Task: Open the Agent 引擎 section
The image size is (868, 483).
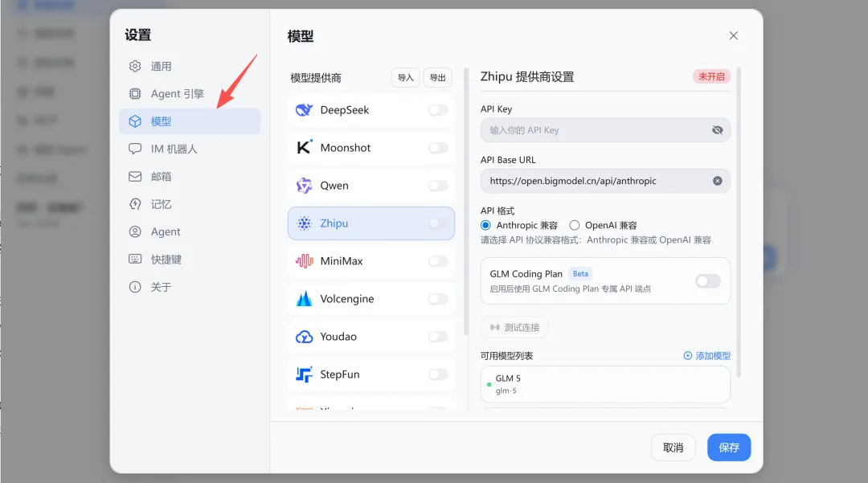Action: pos(190,93)
